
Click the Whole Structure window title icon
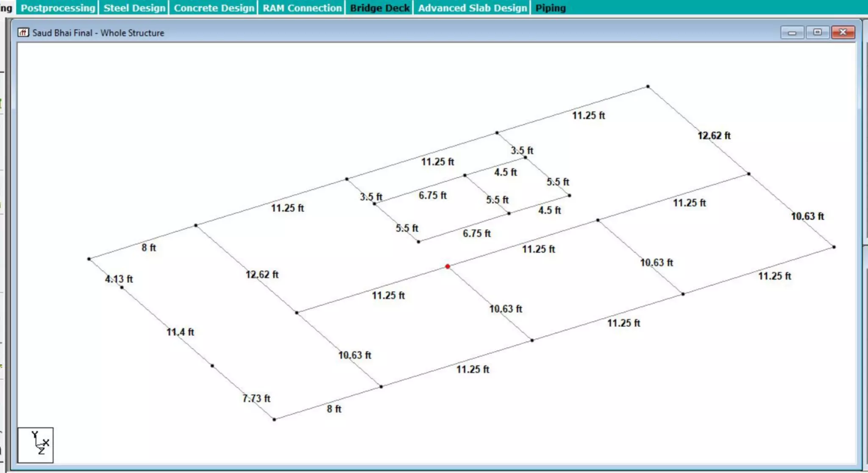23,33
